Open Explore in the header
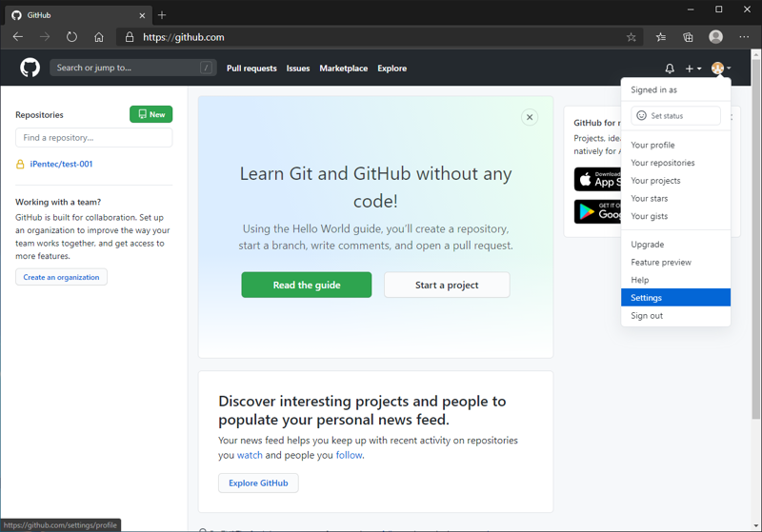The width and height of the screenshot is (762, 532). pos(391,69)
